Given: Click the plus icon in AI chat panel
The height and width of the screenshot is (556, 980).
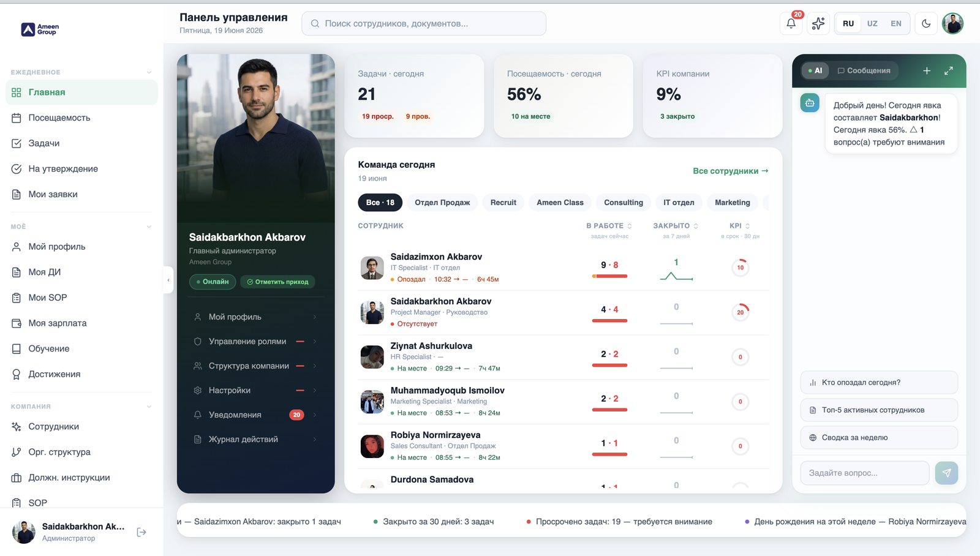Looking at the screenshot, I should point(927,71).
